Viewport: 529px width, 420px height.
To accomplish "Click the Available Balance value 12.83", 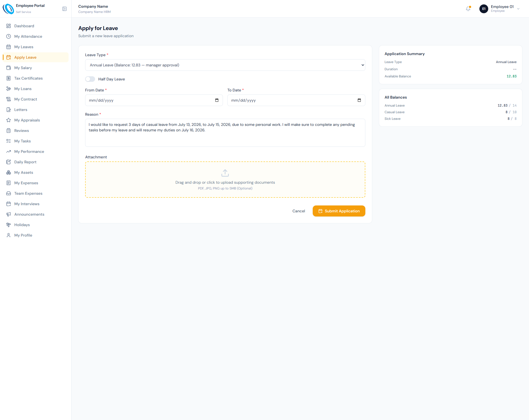I will point(512,76).
